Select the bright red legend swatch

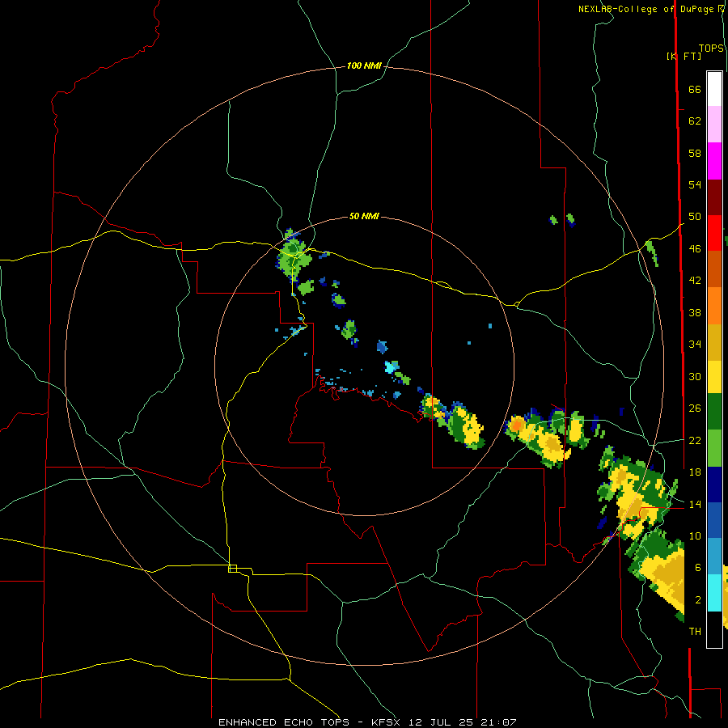[714, 233]
